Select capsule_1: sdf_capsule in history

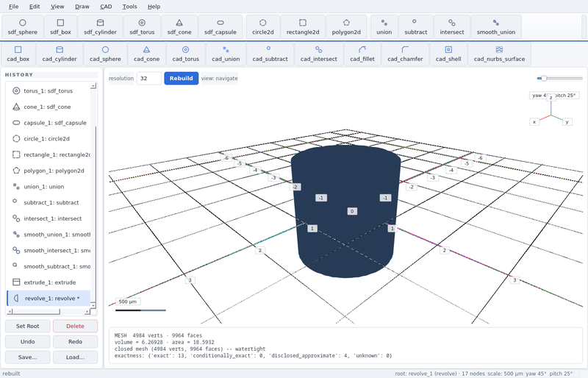49,123
